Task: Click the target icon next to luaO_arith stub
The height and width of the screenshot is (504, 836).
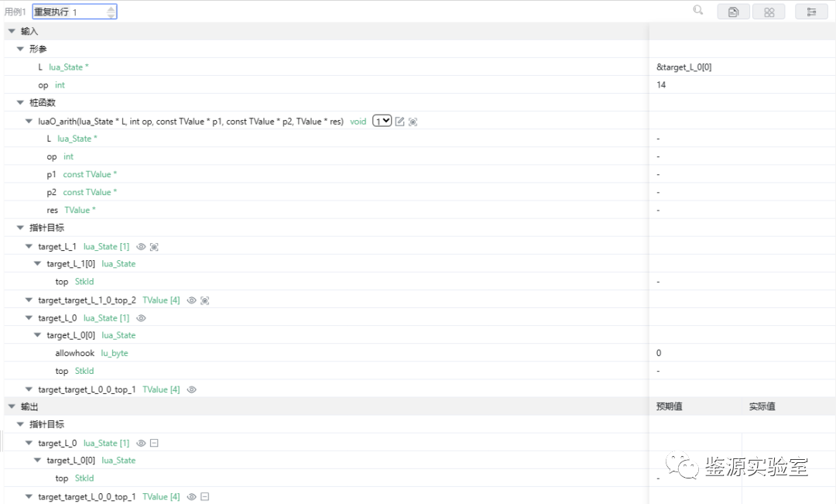Action: (x=413, y=122)
